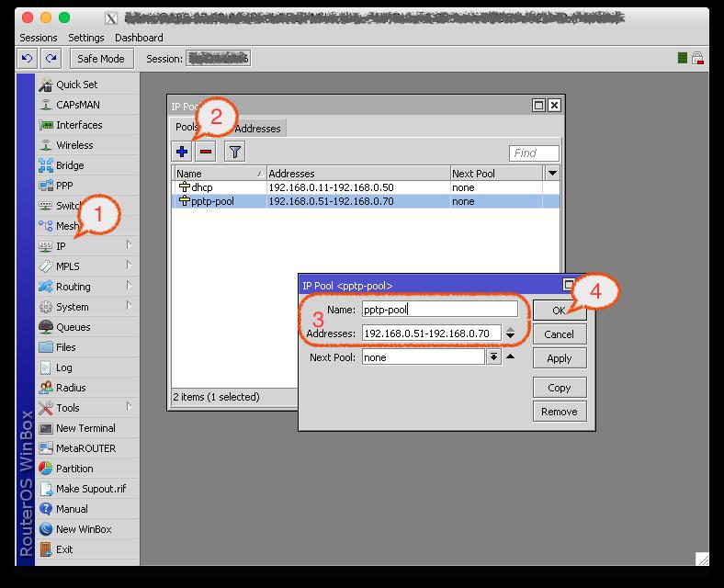This screenshot has width=724, height=588.
Task: Redo with the toolbar redo arrow
Action: 51,59
